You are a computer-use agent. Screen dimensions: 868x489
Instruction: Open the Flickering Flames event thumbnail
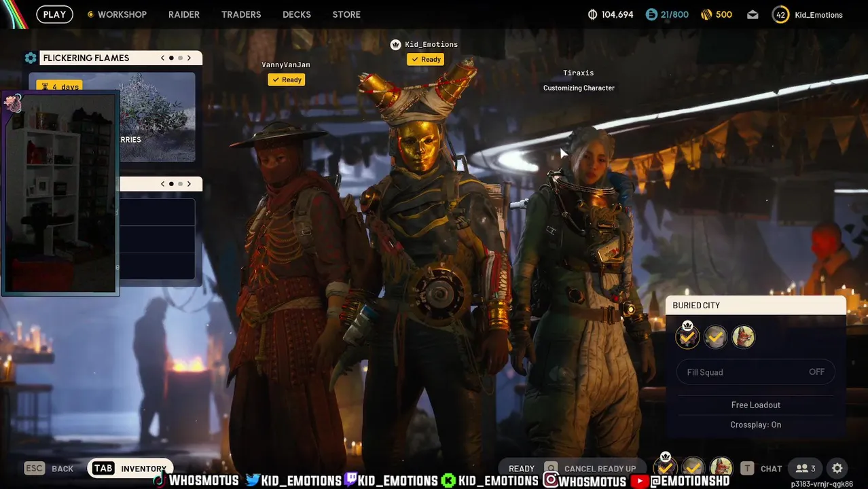[158, 117]
